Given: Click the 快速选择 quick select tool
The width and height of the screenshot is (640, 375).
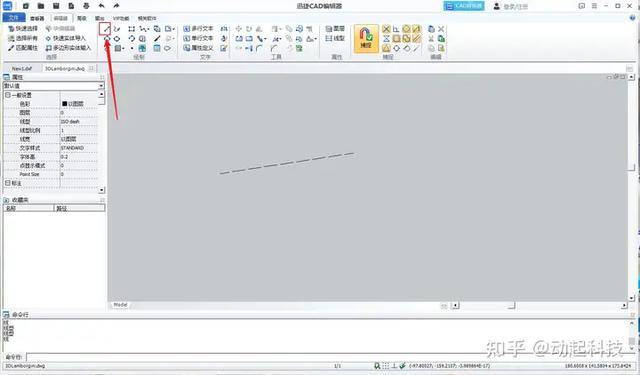Looking at the screenshot, I should click(23, 29).
